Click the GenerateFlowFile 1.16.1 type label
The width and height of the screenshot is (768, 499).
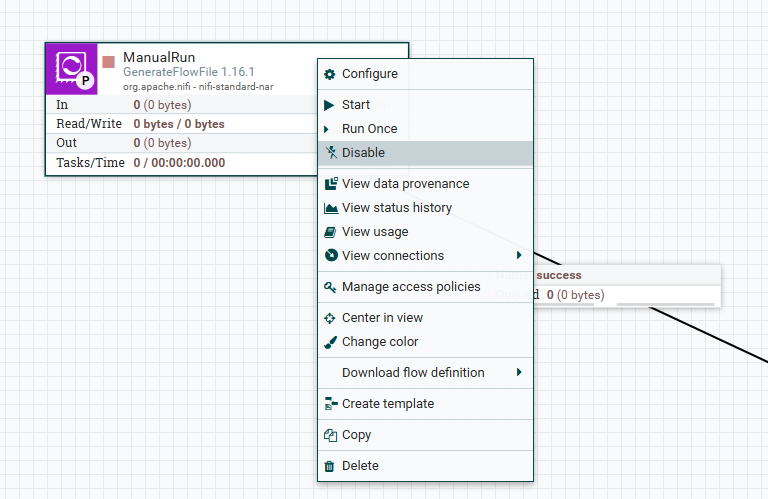pyautogui.click(x=189, y=72)
